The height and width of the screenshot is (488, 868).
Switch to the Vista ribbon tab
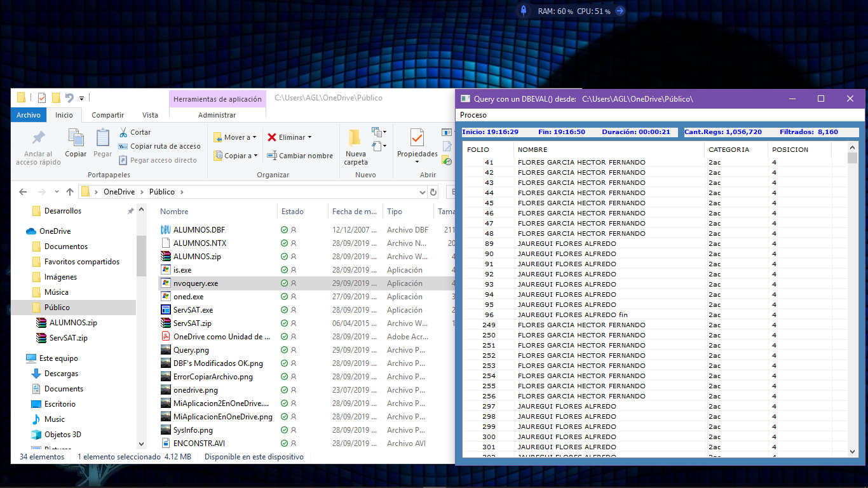(x=151, y=115)
